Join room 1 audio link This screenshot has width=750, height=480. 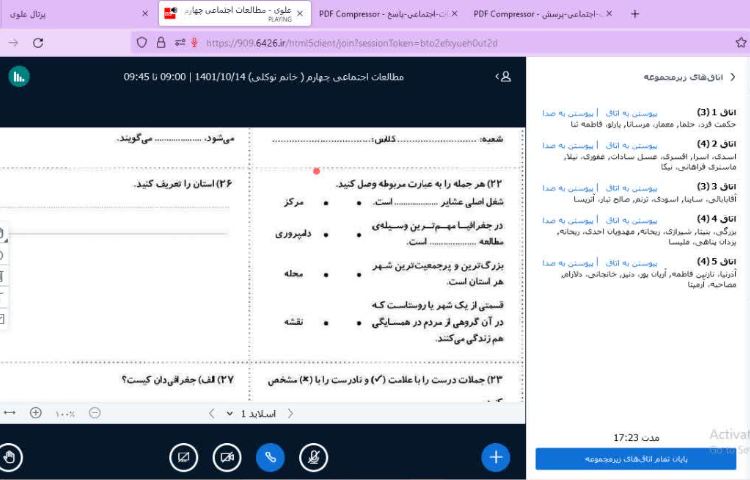568,113
